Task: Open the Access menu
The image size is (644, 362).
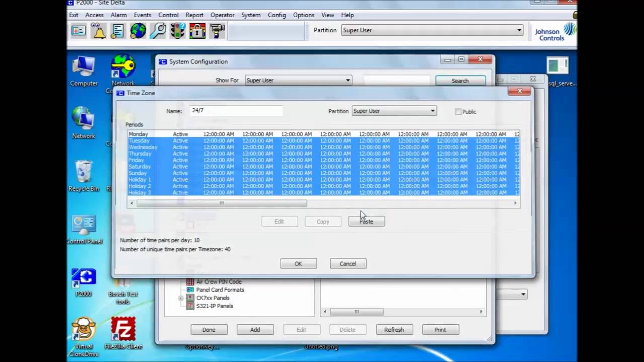Action: [94, 15]
